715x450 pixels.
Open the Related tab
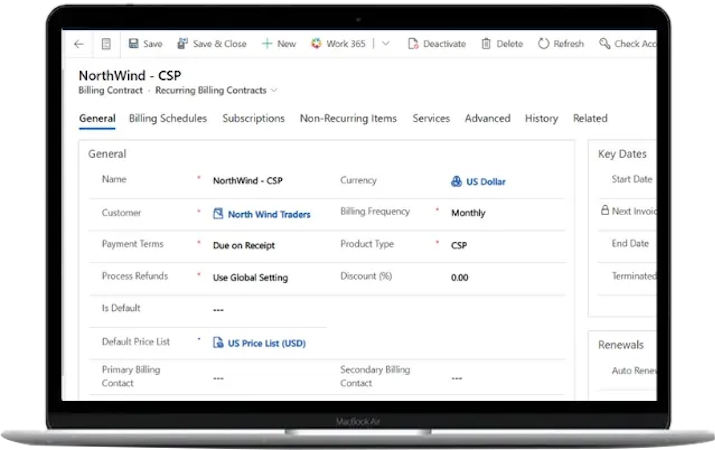coord(590,119)
